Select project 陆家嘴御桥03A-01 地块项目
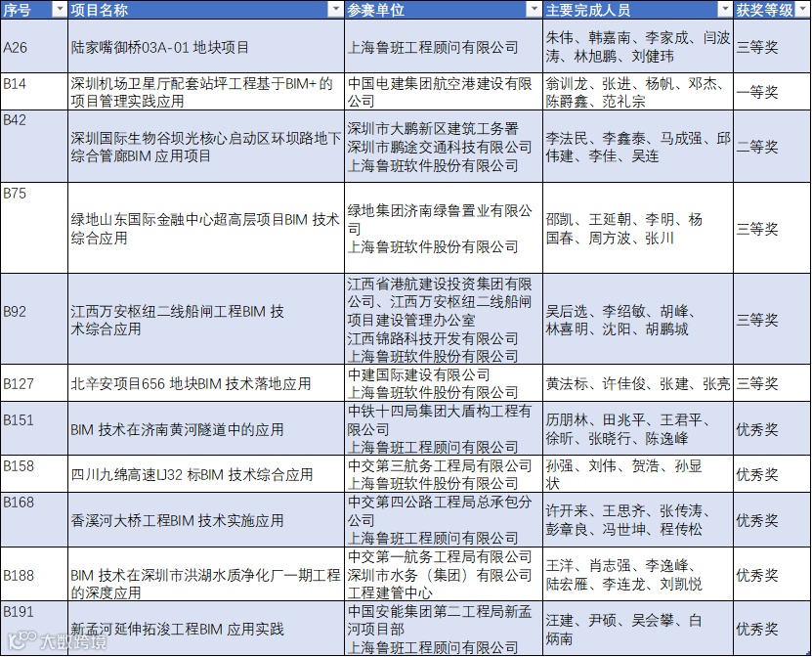Image resolution: width=812 pixels, height=657 pixels. pos(206,46)
